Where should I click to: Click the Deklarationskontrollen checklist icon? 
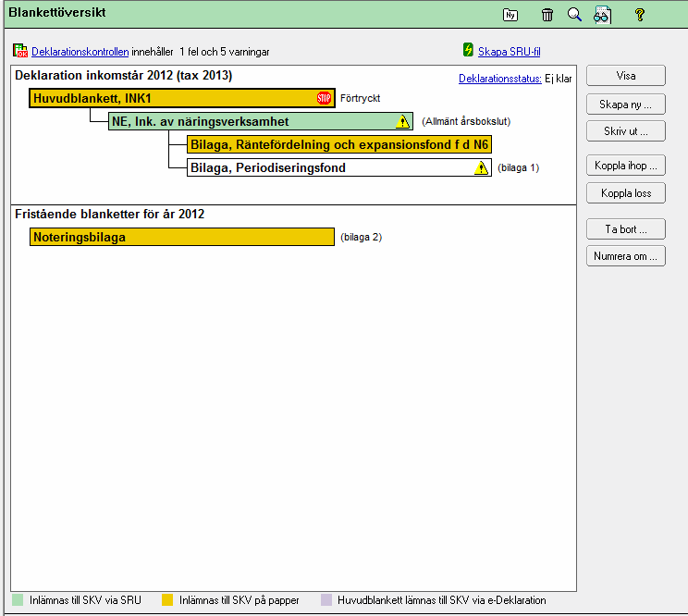point(21,51)
